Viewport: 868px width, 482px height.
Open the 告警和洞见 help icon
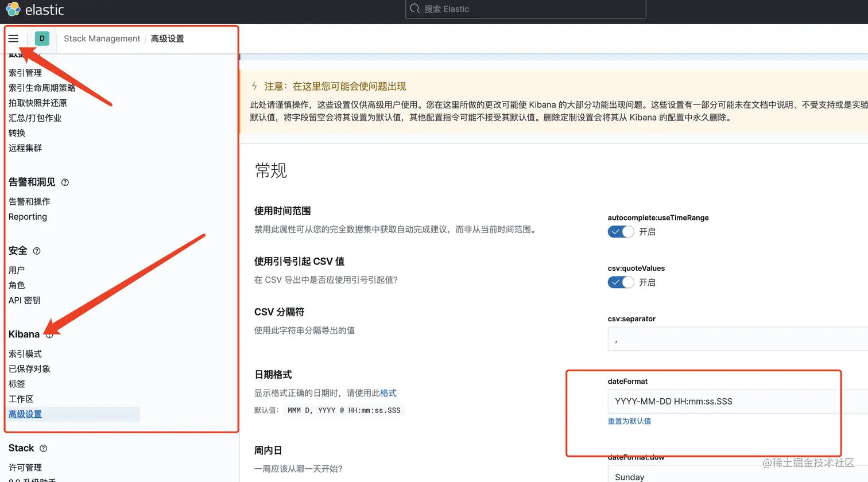coord(65,182)
